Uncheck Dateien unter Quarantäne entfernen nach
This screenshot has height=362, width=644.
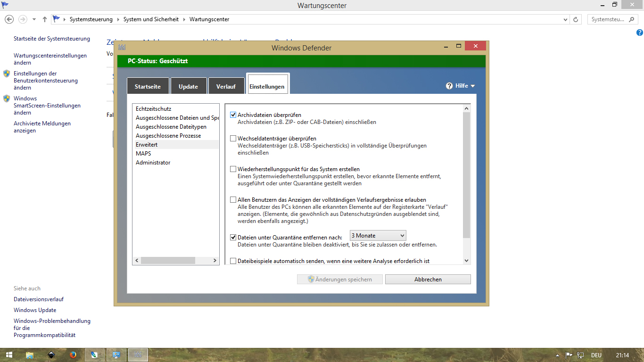(x=233, y=237)
